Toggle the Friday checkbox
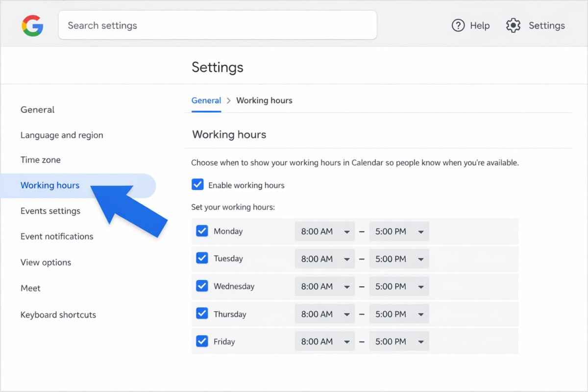 tap(202, 341)
